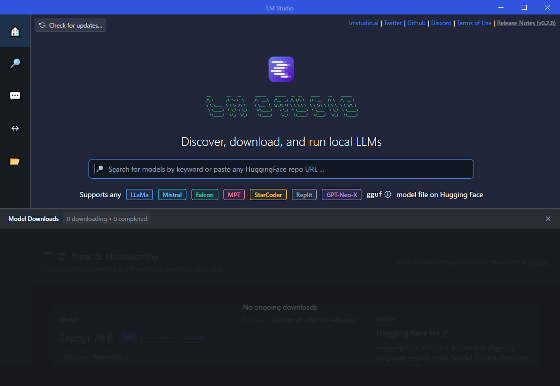Open the Search magnifier sidebar icon
Viewport: 560px width, 386px height.
(x=15, y=64)
